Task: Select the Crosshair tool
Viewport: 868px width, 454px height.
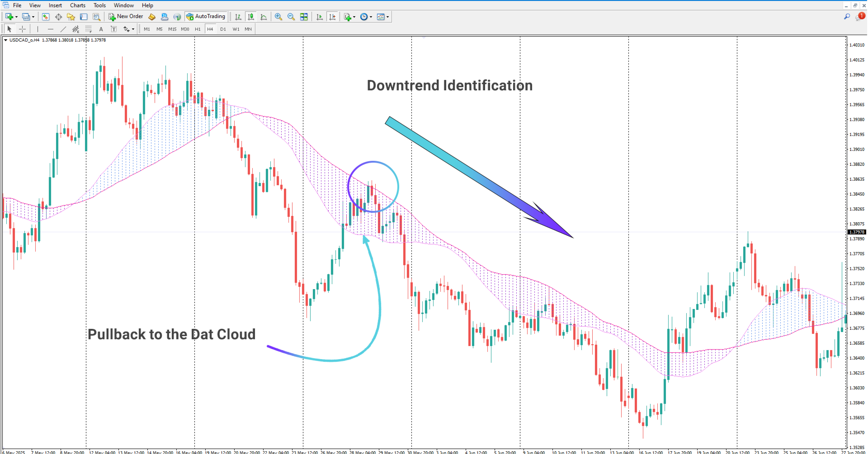Action: 22,29
